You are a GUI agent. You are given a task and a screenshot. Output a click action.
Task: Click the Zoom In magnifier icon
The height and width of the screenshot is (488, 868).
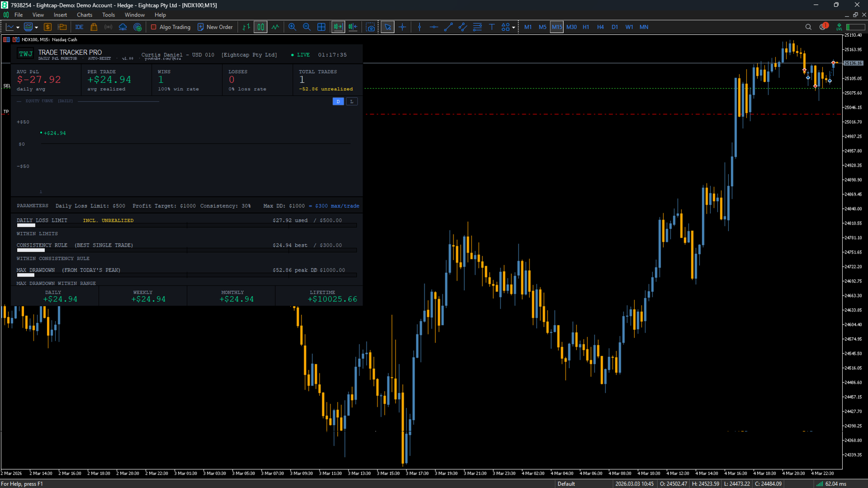coord(292,27)
